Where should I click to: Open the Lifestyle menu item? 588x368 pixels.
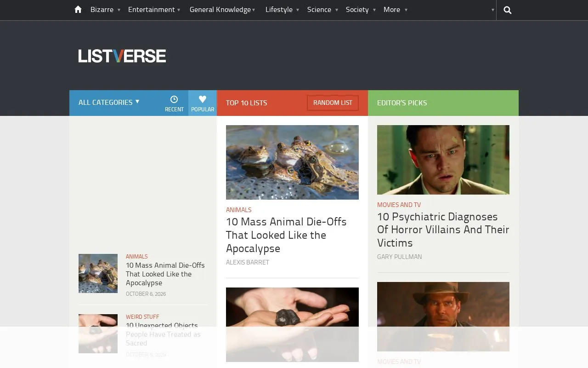tap(279, 10)
